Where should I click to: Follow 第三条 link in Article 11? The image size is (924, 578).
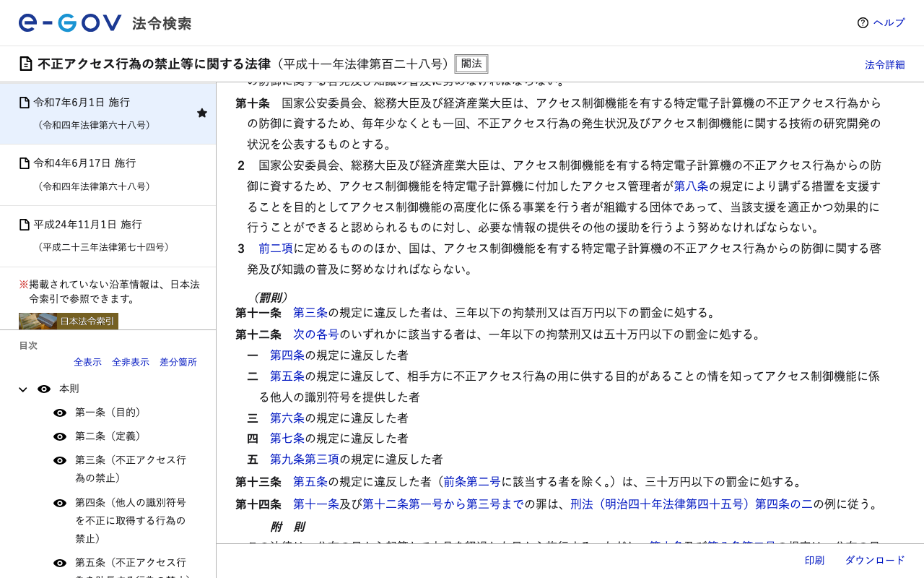310,313
